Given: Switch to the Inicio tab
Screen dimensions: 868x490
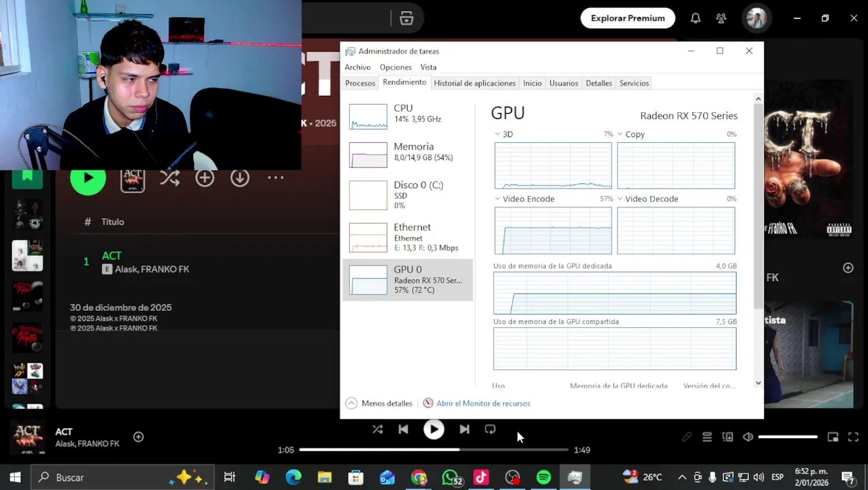Looking at the screenshot, I should coord(532,83).
